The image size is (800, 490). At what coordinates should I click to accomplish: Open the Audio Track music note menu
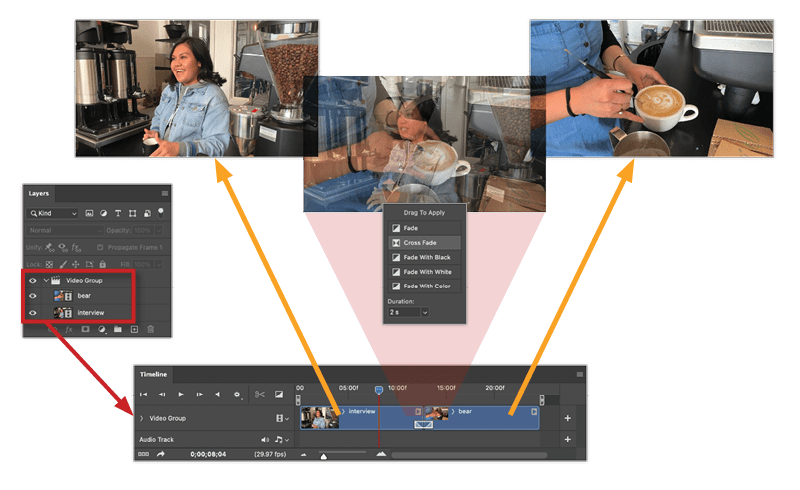coord(282,439)
